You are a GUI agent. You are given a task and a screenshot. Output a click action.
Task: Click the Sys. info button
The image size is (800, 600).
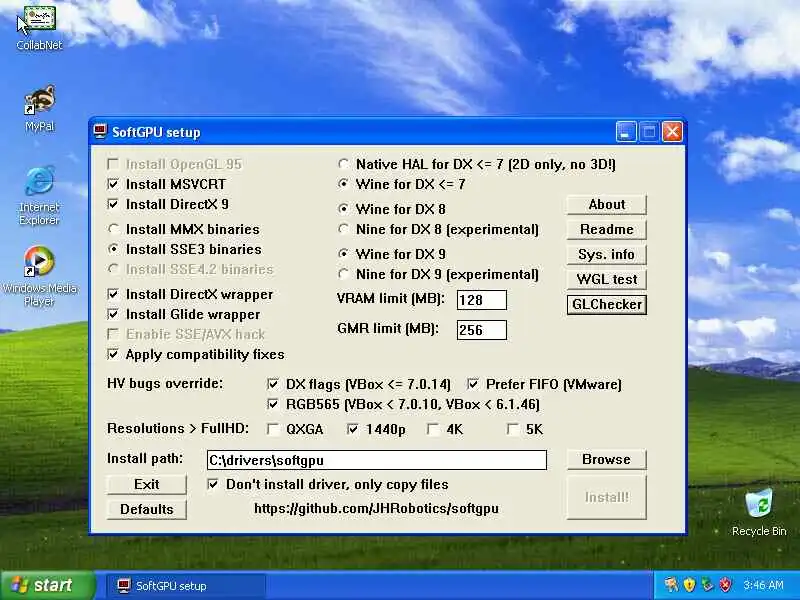click(x=607, y=255)
